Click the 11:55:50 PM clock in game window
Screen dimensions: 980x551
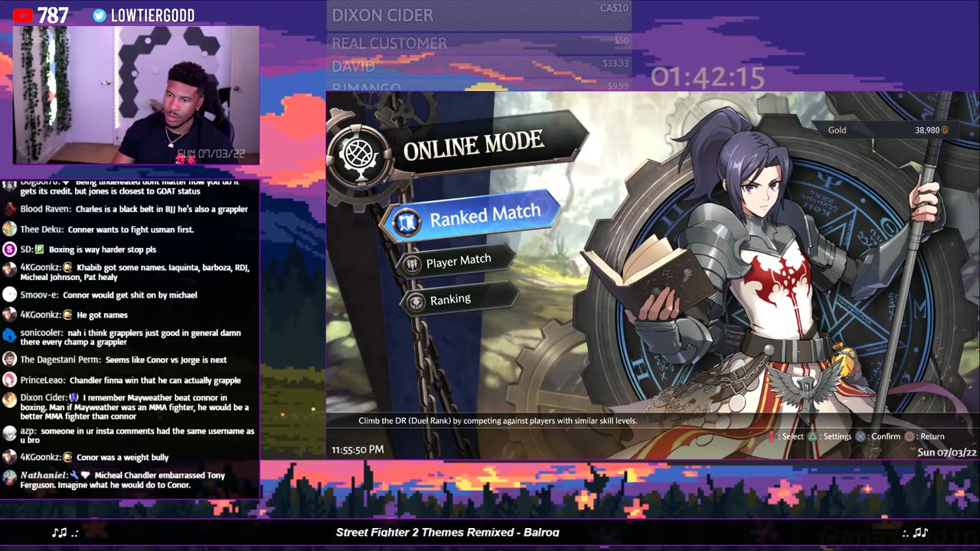(x=358, y=450)
